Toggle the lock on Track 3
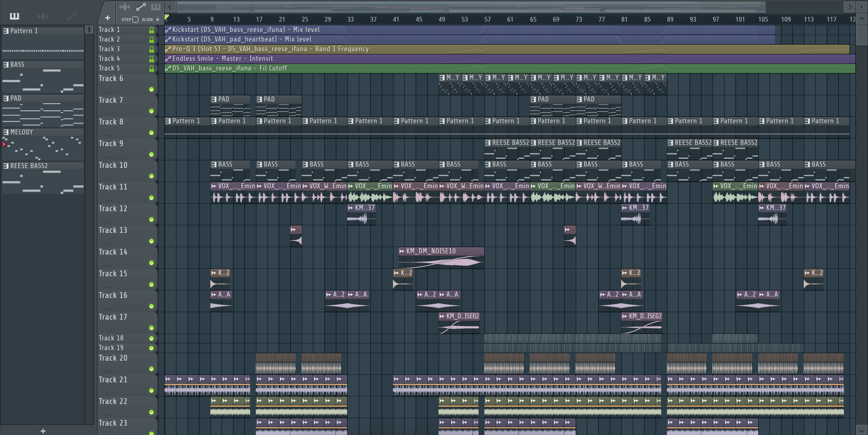The image size is (868, 435). coord(152,49)
